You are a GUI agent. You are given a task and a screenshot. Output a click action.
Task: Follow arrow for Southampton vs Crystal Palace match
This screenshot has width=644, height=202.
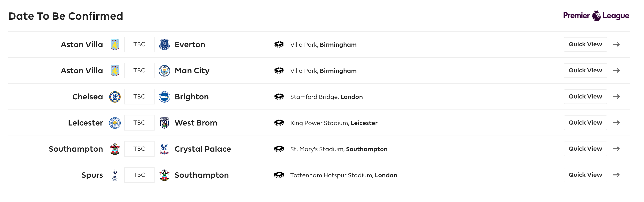(616, 149)
